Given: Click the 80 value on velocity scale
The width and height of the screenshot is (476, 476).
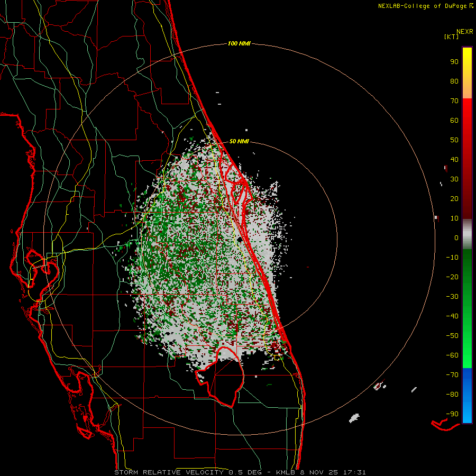Looking at the screenshot, I should tap(454, 81).
